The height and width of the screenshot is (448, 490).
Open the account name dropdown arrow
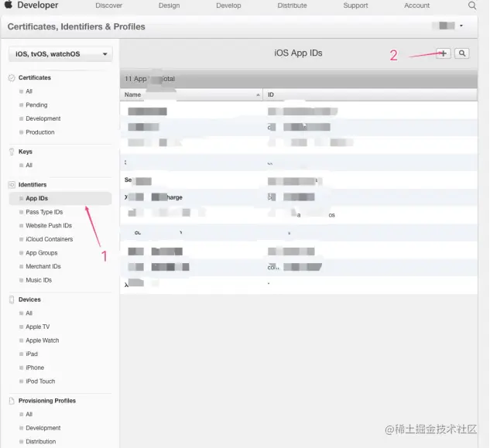coord(461,26)
